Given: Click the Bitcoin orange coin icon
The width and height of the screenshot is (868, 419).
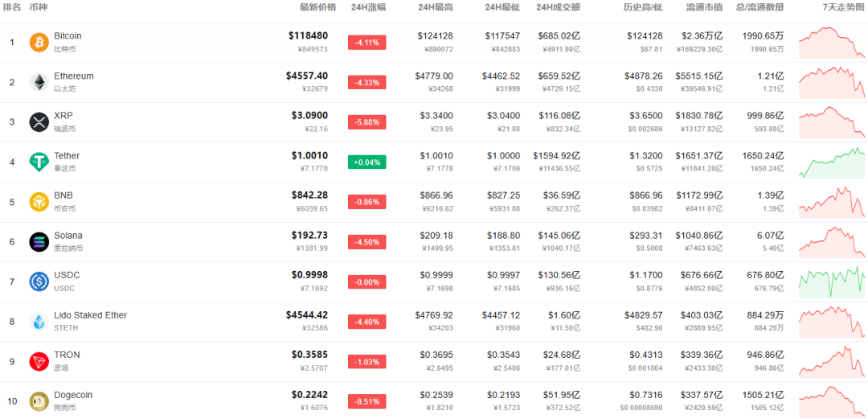Looking at the screenshot, I should [39, 42].
